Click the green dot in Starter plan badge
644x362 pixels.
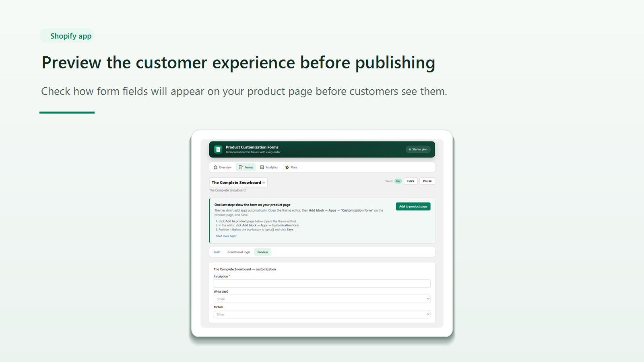point(410,149)
